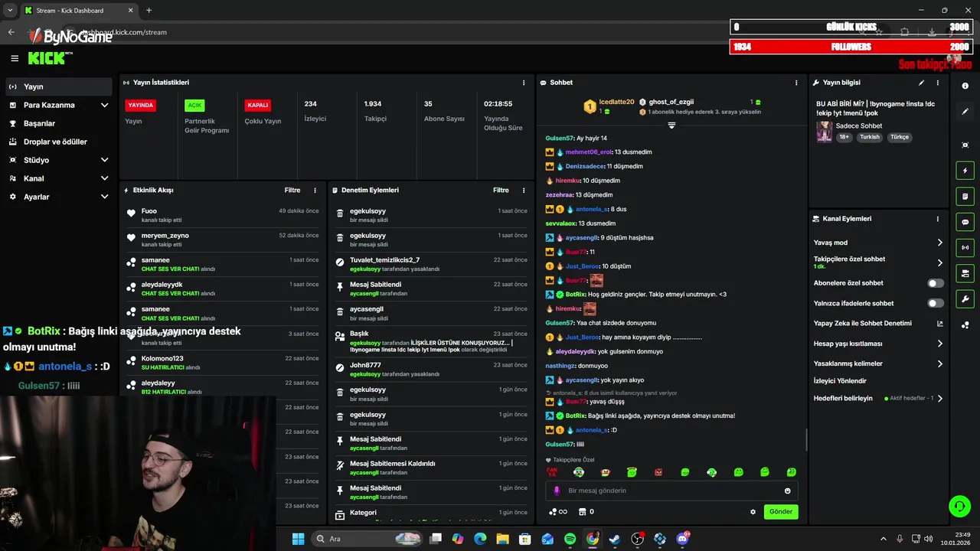Open Discord from the taskbar
This screenshot has height=551, width=980.
point(682,539)
